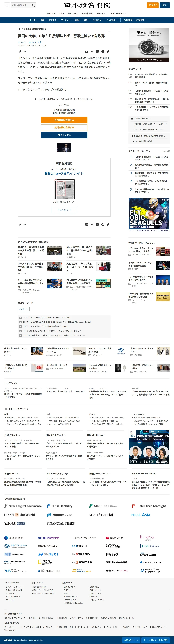Share on Facebook icon under the headline

(x=103, y=51)
